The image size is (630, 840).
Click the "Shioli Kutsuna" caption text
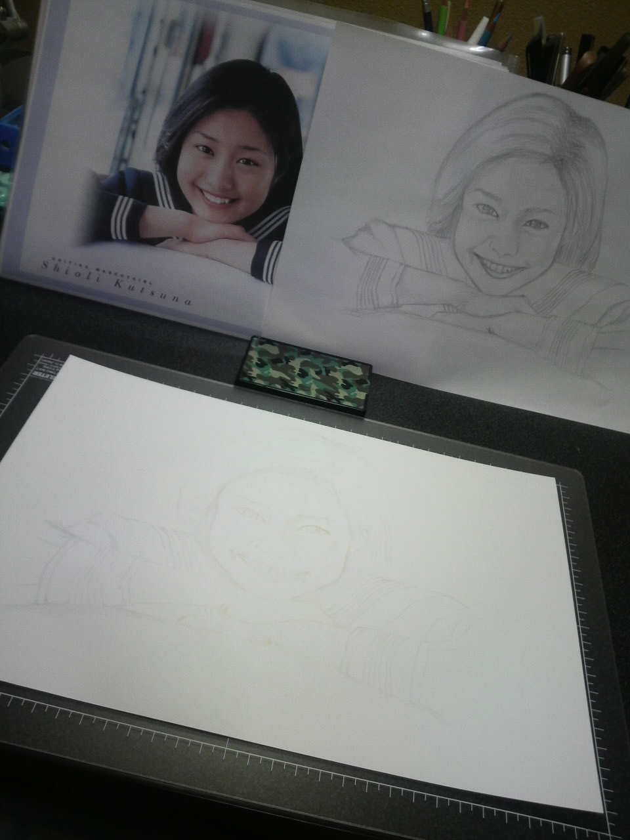[116, 280]
